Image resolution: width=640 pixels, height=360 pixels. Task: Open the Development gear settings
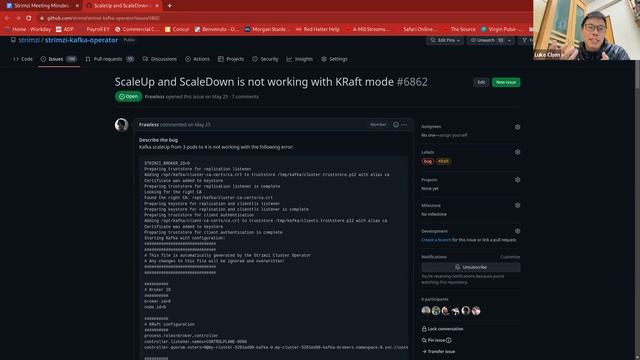pos(517,231)
